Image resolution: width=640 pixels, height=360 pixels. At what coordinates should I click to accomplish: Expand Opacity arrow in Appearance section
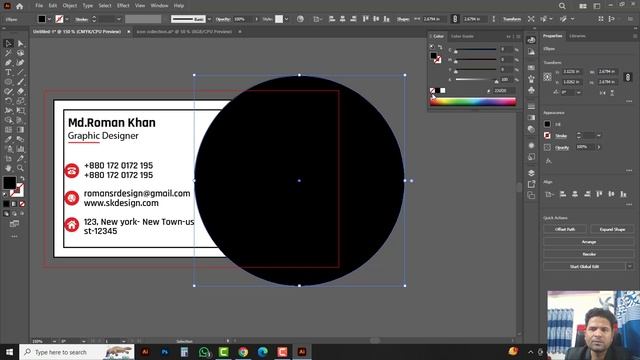(599, 147)
